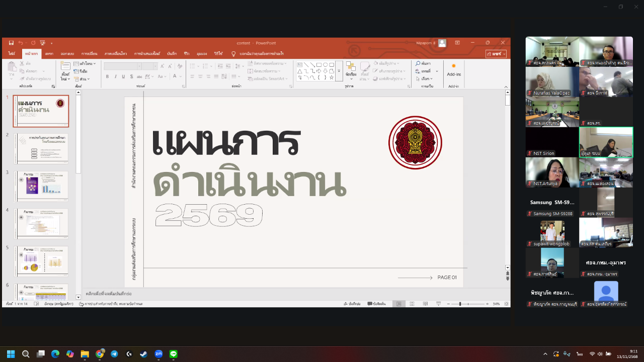Image resolution: width=644 pixels, height=362 pixels.
Task: Click the Find (ค้นหา) button in the ribbon
Action: (x=423, y=63)
